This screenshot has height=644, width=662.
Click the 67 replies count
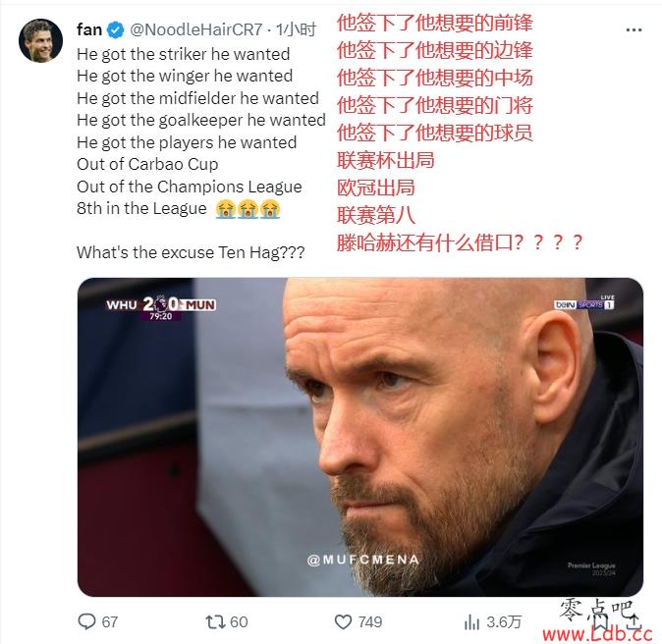click(110, 621)
